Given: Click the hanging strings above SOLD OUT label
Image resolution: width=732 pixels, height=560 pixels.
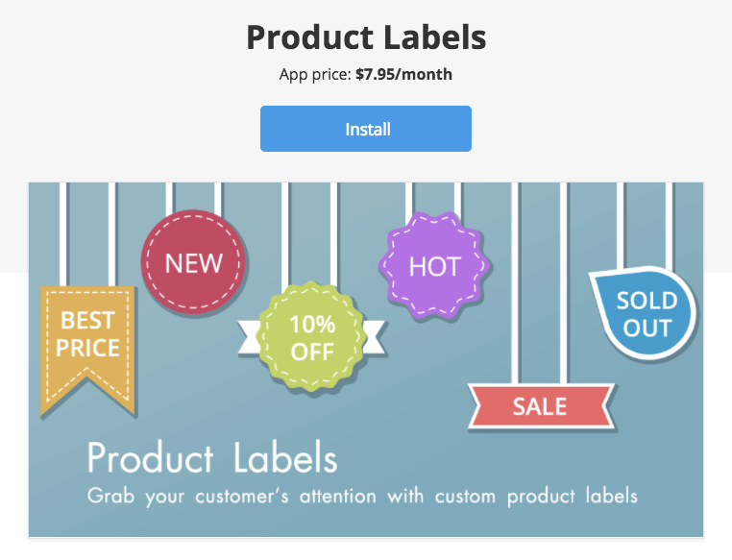Looking at the screenshot, I should coord(645,227).
